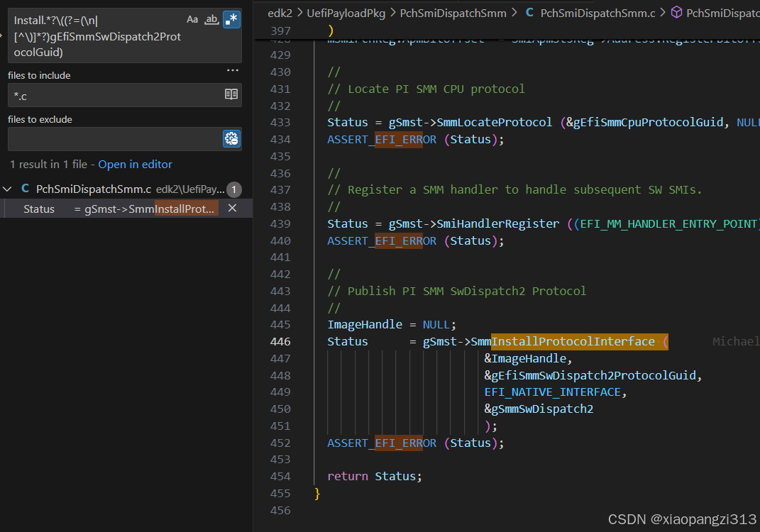
Task: Click &ImageHandle argument on line 447
Action: [525, 358]
